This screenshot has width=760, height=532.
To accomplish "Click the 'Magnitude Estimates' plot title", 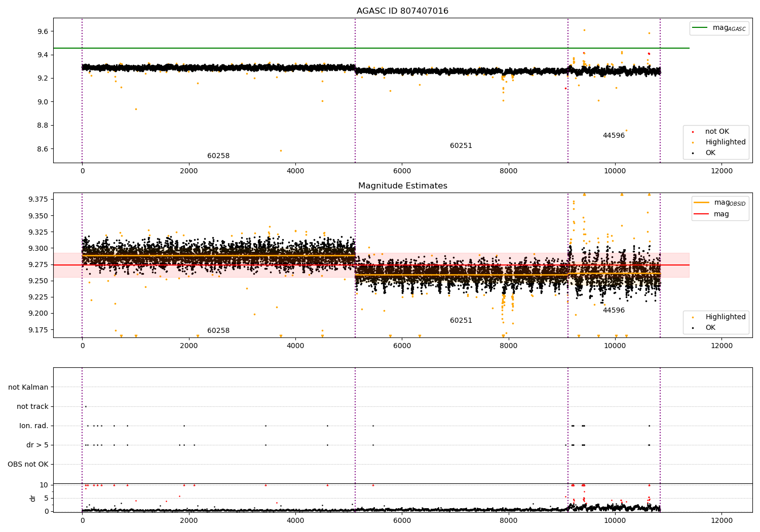I will (x=403, y=186).
